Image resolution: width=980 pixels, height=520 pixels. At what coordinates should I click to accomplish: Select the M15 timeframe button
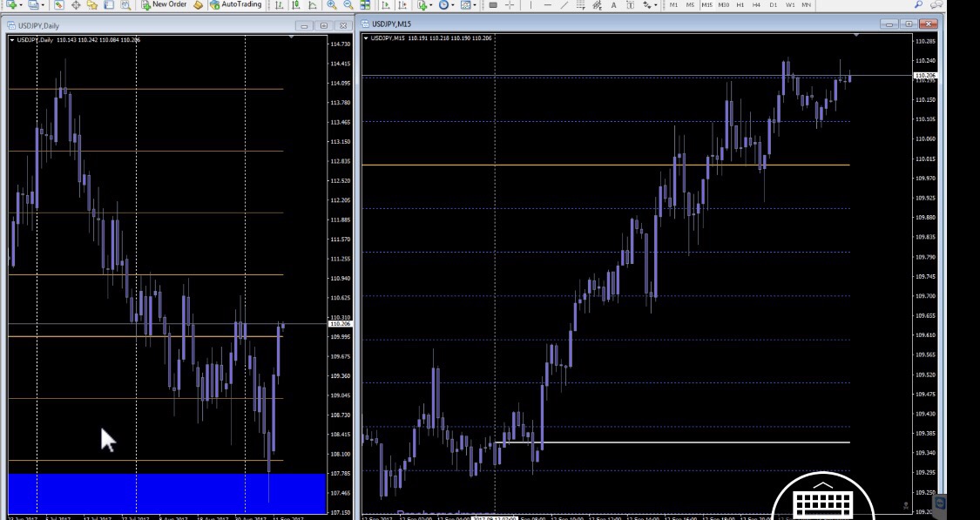[x=706, y=4]
